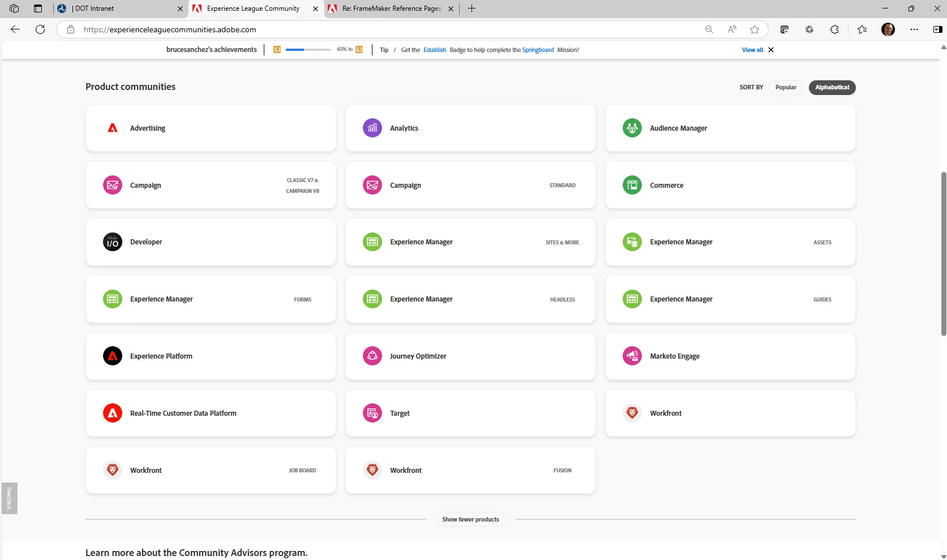
Task: Click the browser address bar URL
Action: [x=170, y=29]
